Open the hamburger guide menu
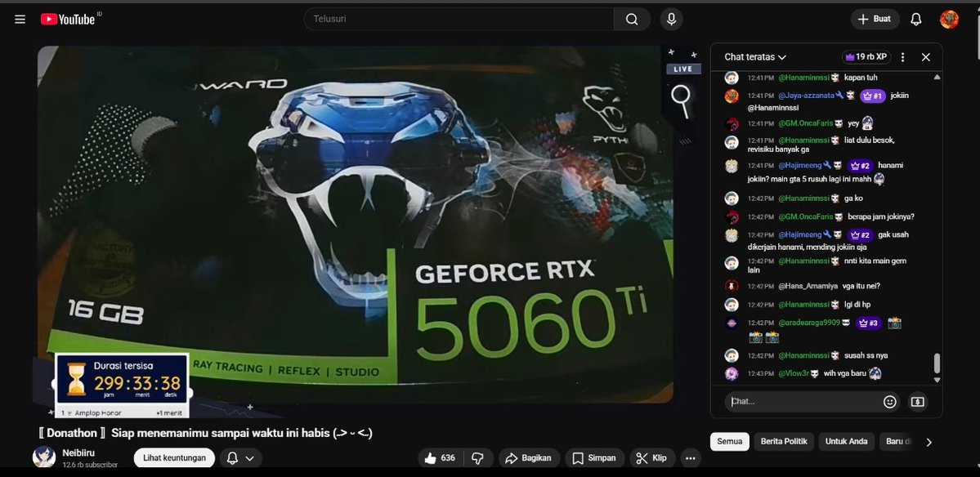Screen dimensions: 980x477 pyautogui.click(x=20, y=20)
